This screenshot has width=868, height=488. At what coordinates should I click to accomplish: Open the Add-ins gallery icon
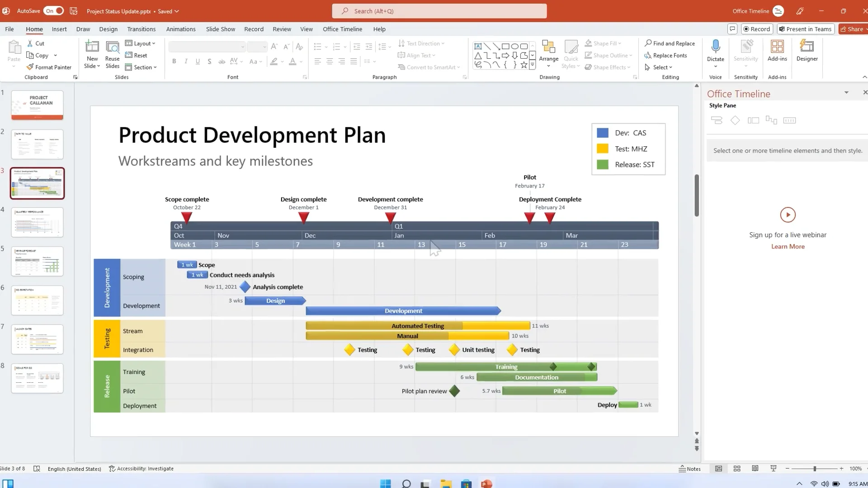777,47
